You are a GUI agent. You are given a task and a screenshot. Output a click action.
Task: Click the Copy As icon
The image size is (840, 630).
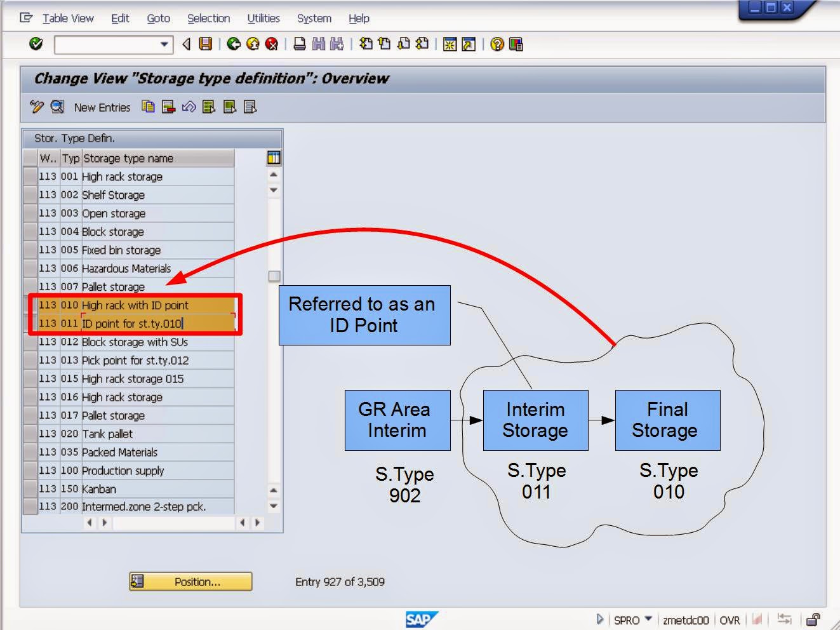tap(148, 107)
